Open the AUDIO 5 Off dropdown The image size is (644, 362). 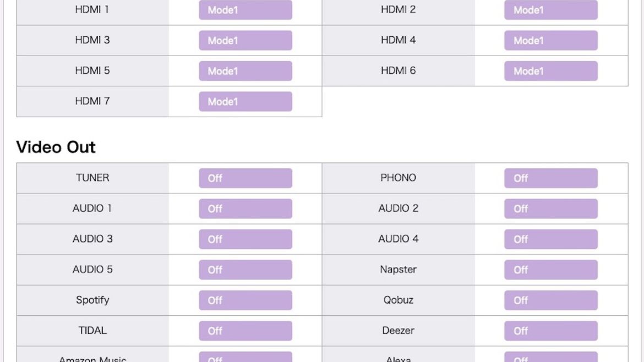tap(245, 270)
